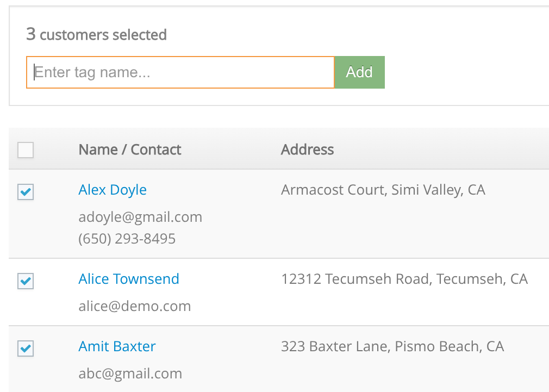Click the phone number (650) 293-8495
The width and height of the screenshot is (549, 392).
[127, 239]
